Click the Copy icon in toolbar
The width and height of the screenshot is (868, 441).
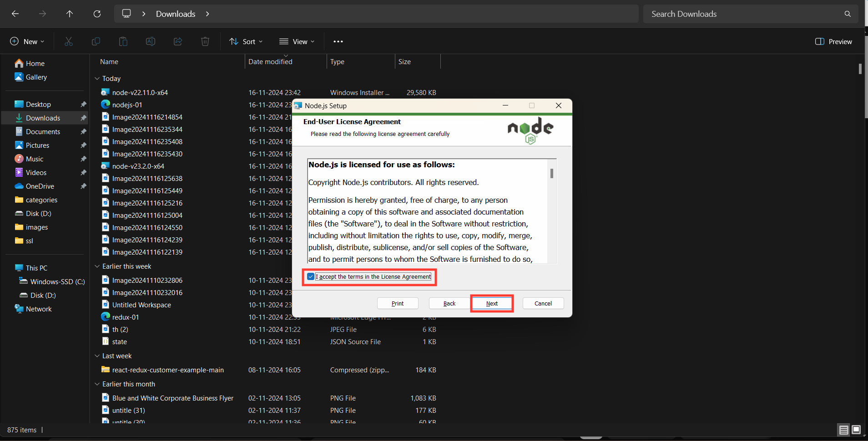point(96,41)
